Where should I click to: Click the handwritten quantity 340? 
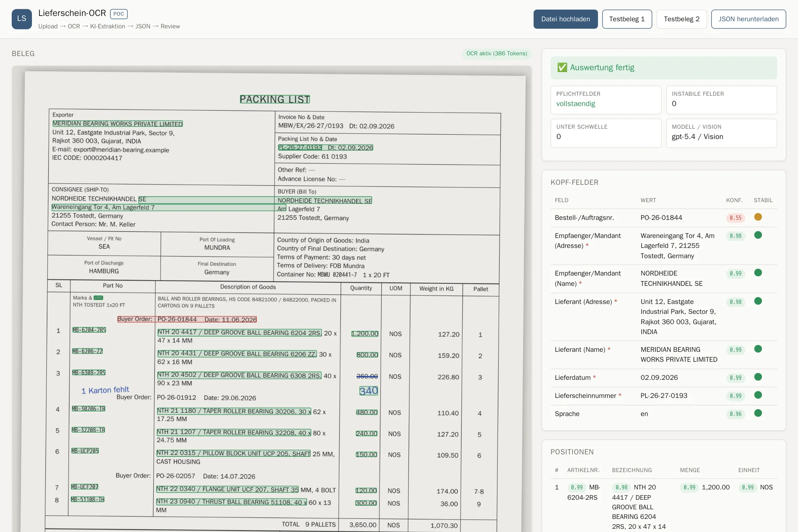(368, 391)
